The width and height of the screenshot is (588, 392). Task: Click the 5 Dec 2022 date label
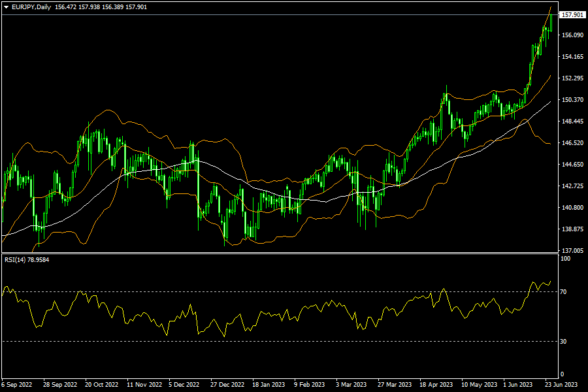pos(184,385)
